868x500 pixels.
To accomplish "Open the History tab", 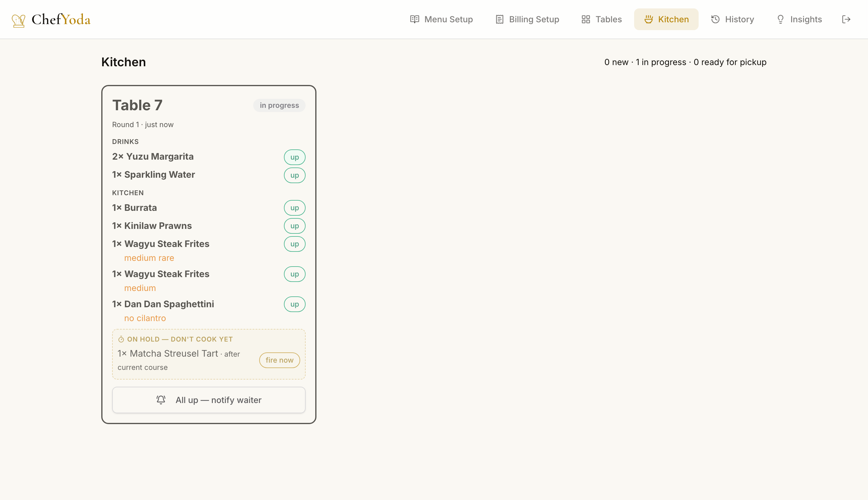I will point(732,19).
